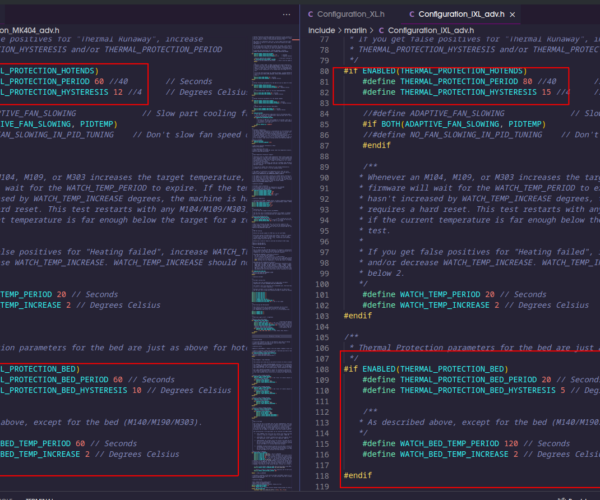600x500 pixels.
Task: Select the Configuration_iXL_adv.h tab
Action: (x=461, y=14)
